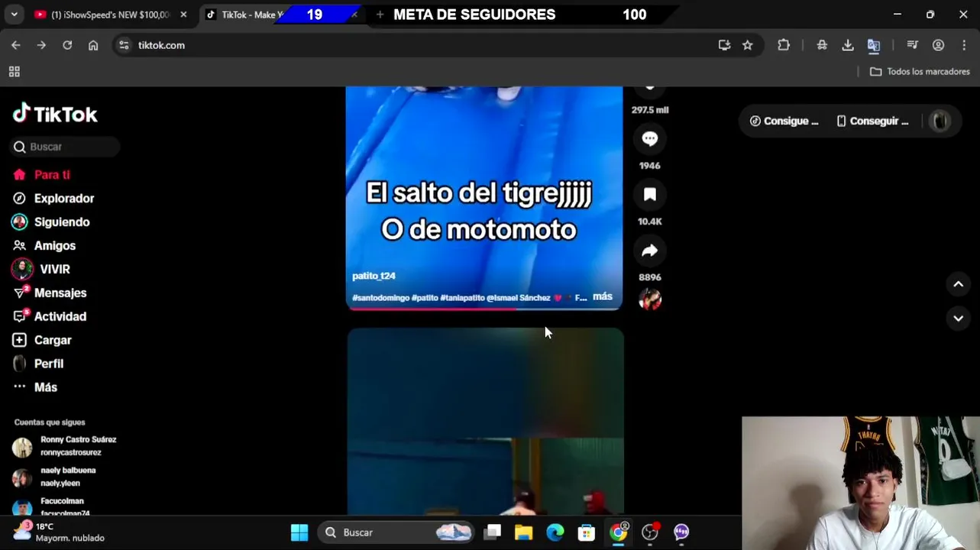The width and height of the screenshot is (980, 550).
Task: Open the TikTok logo home link
Action: point(55,114)
